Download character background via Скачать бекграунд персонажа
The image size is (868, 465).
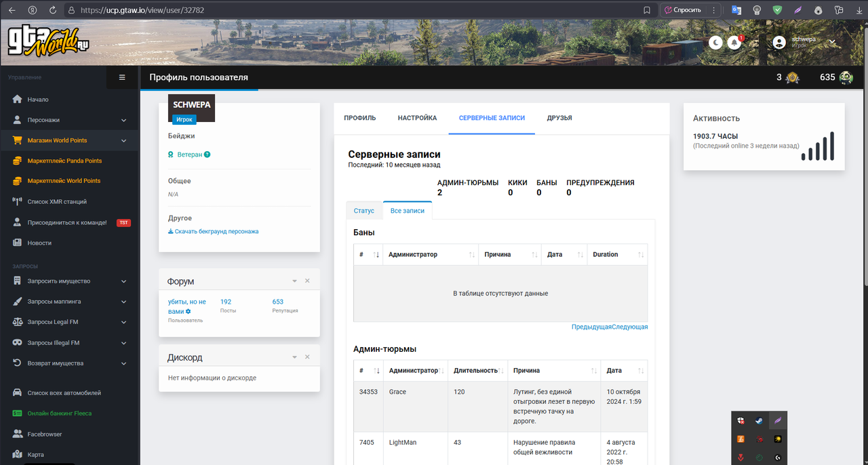click(214, 231)
